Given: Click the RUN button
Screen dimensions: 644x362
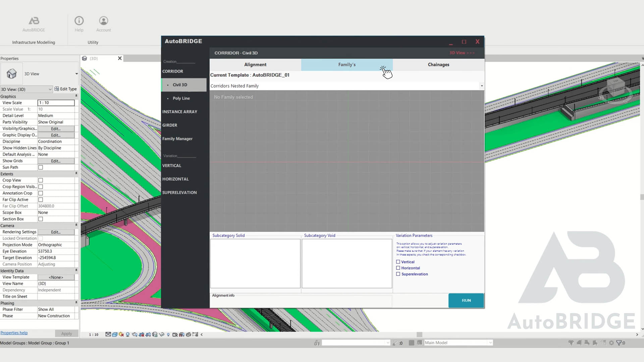Looking at the screenshot, I should click(x=466, y=300).
